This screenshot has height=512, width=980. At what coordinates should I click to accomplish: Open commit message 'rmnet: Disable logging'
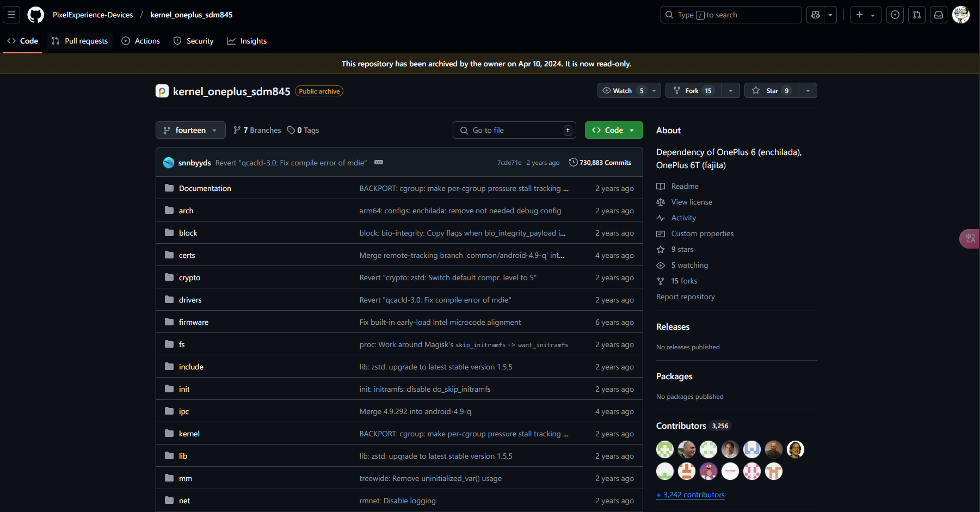398,501
